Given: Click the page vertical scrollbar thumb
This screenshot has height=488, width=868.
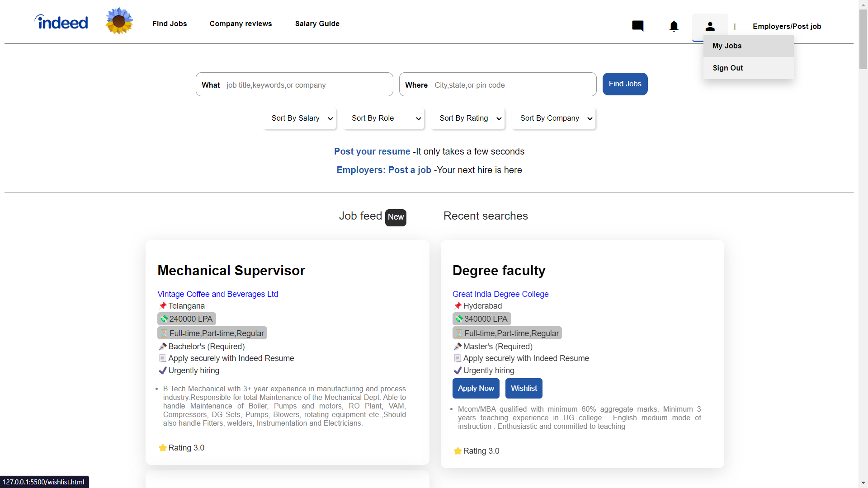Looking at the screenshot, I should (x=863, y=39).
